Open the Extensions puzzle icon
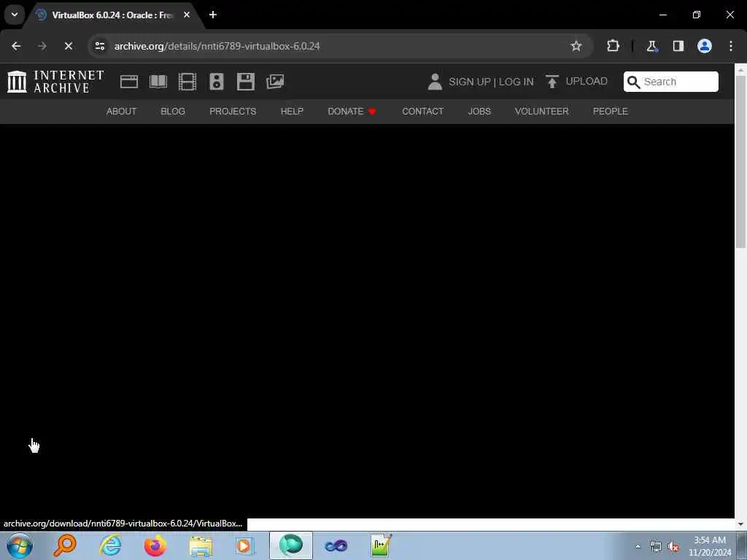747x560 pixels. pyautogui.click(x=613, y=46)
